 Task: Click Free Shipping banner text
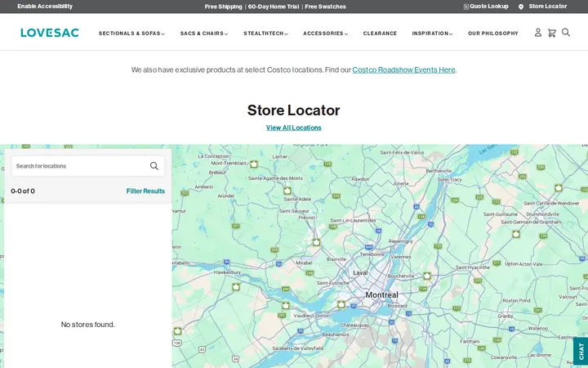pos(224,7)
